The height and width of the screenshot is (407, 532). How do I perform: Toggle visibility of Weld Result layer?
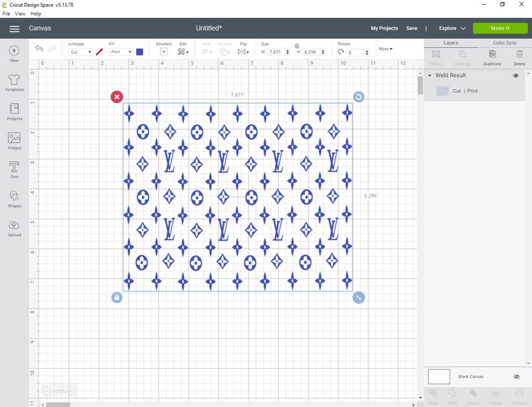[516, 76]
